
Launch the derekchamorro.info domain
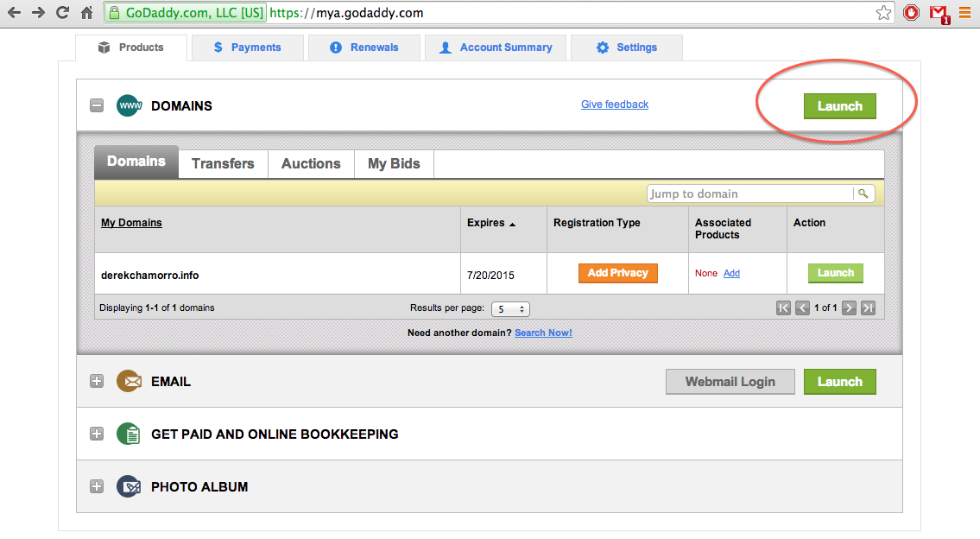point(836,273)
